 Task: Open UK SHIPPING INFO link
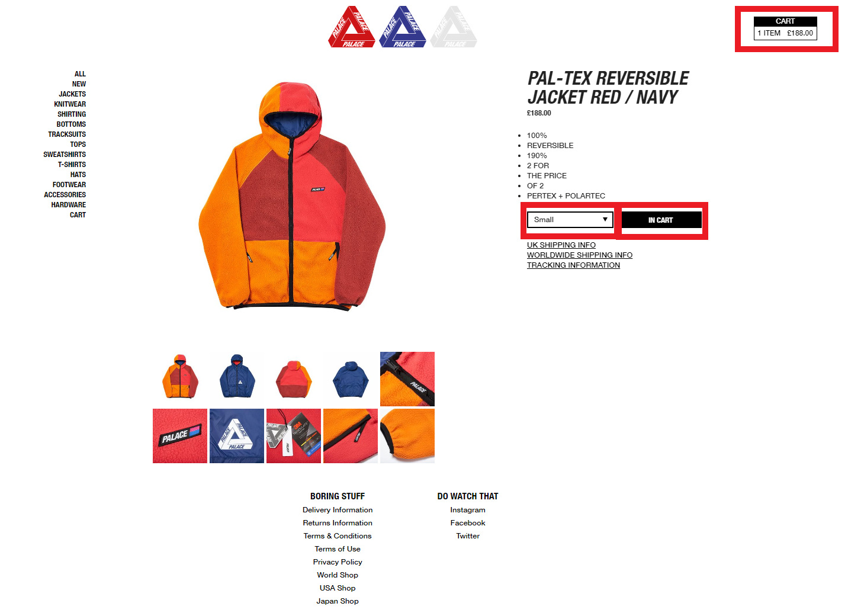(561, 245)
